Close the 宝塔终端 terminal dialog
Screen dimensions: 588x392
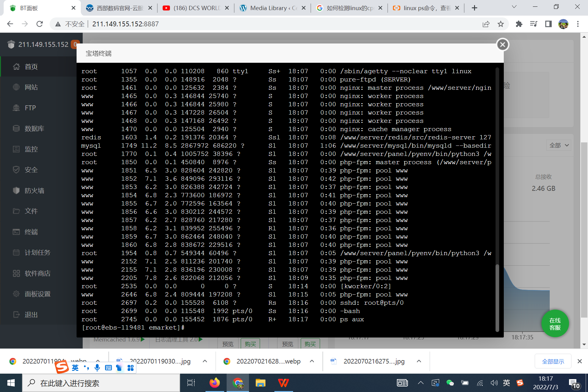pos(502,45)
